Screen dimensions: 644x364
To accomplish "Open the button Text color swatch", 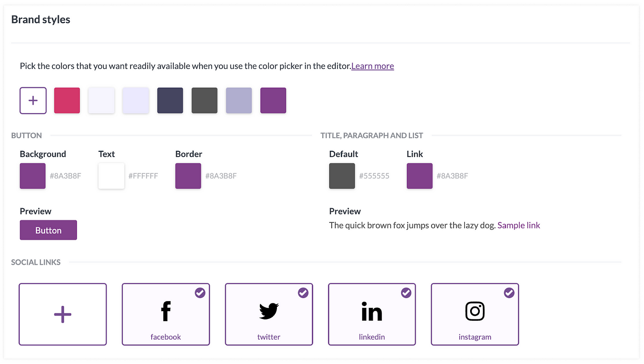I will 111,176.
